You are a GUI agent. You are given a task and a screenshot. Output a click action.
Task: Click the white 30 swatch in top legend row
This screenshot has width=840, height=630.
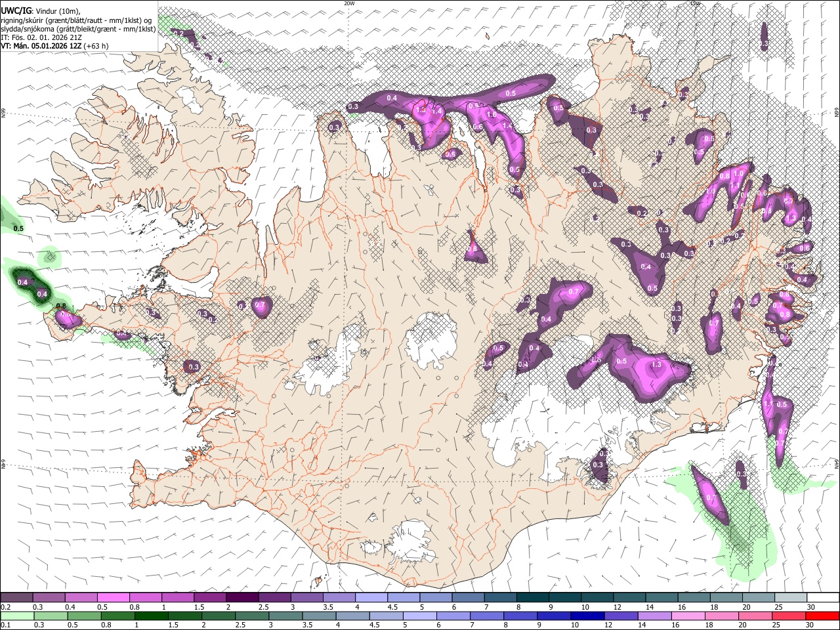[x=822, y=598]
